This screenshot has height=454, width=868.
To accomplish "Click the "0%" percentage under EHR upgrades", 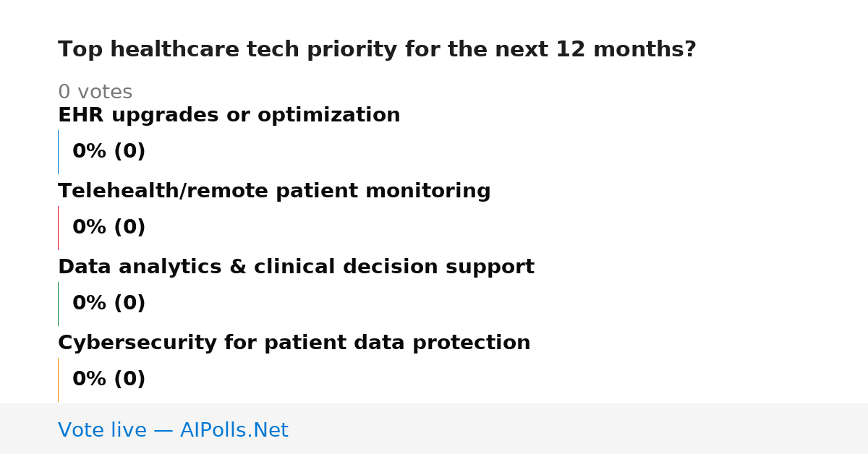I will click(90, 152).
